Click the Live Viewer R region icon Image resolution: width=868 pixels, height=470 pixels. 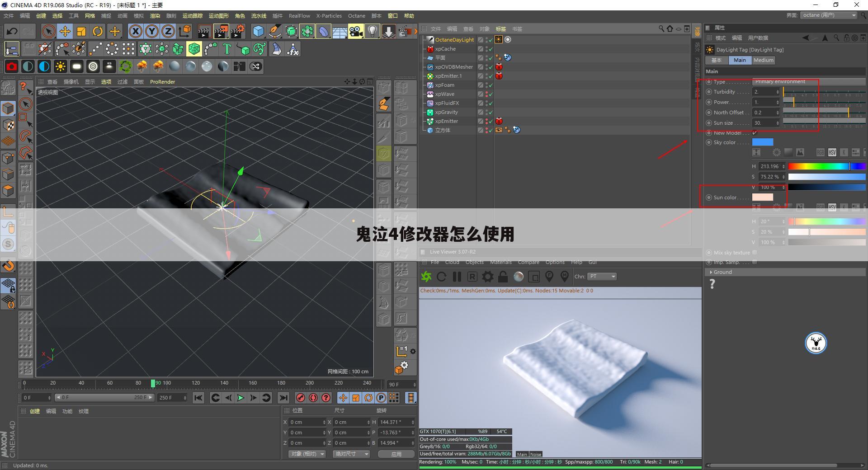[x=472, y=276]
